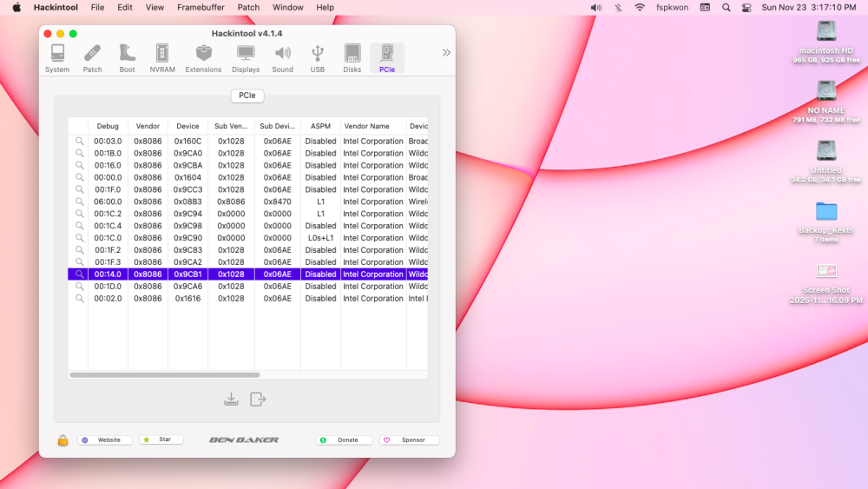Open the USB toolbar section
This screenshot has width=868, height=489.
click(317, 58)
